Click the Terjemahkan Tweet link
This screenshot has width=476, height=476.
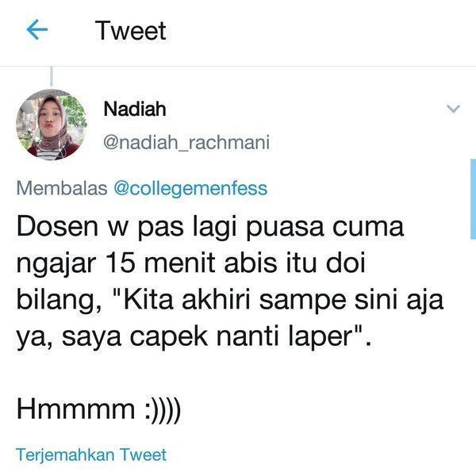pos(91,455)
